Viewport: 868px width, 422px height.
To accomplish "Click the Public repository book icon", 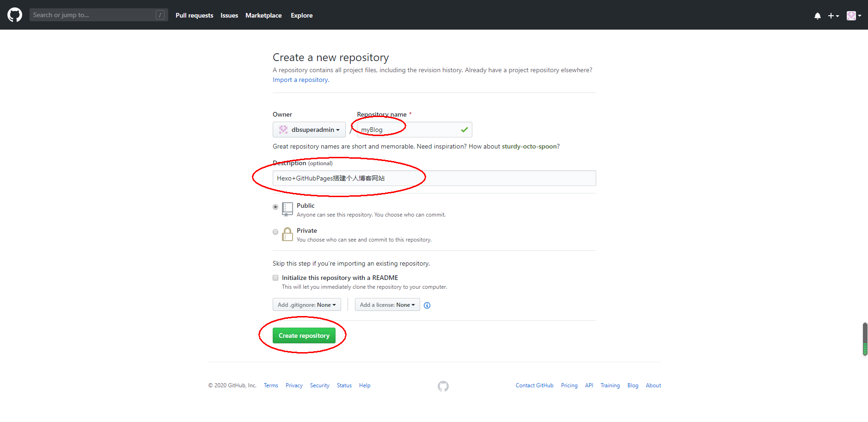I will (x=287, y=209).
